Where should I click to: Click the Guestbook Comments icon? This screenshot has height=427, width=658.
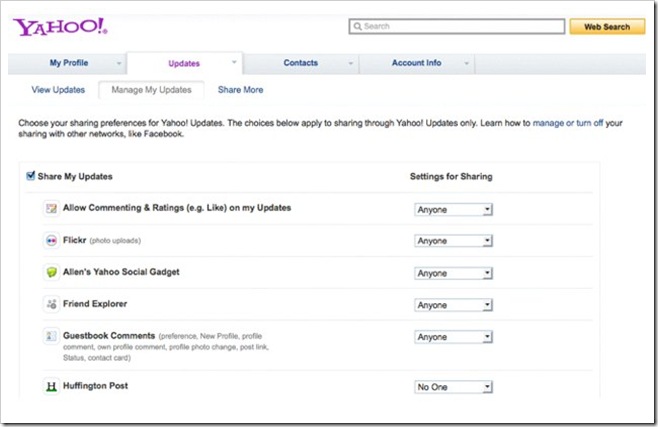pyautogui.click(x=51, y=336)
